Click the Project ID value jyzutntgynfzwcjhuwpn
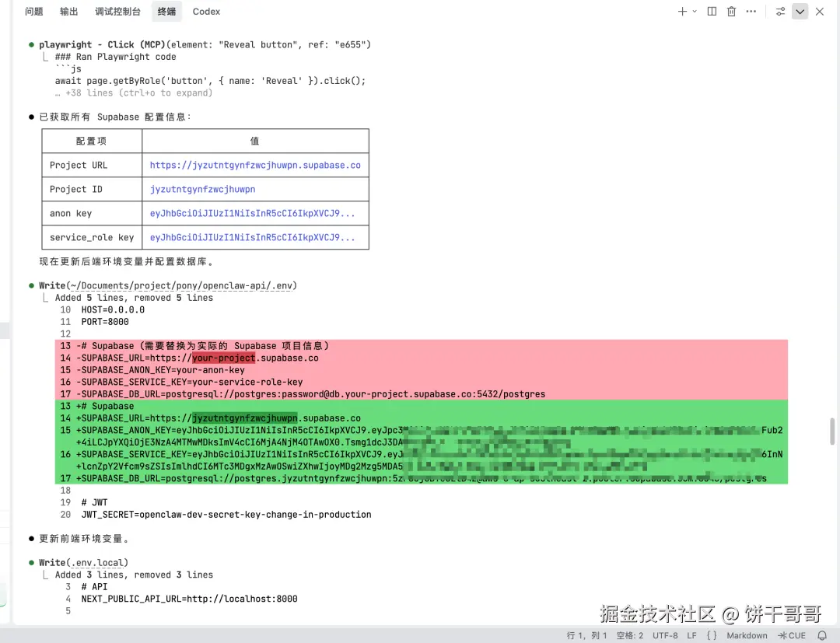Image resolution: width=840 pixels, height=643 pixels. [x=202, y=189]
